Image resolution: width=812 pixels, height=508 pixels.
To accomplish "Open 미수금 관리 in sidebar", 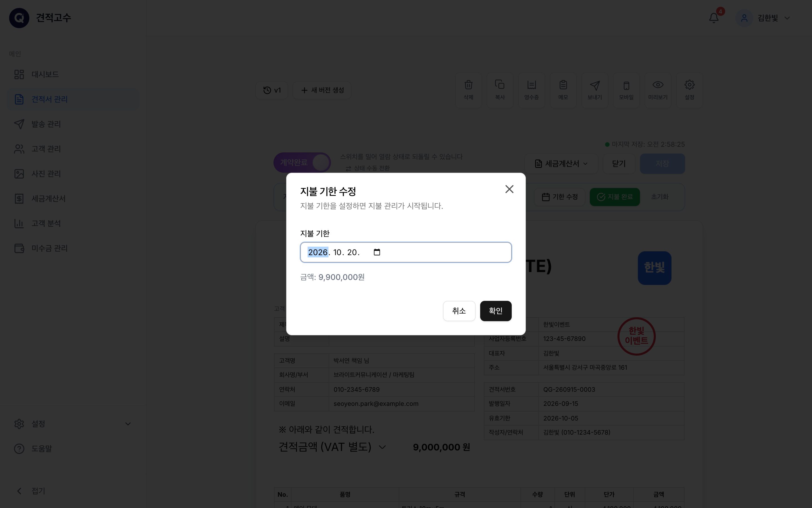I will [73, 248].
